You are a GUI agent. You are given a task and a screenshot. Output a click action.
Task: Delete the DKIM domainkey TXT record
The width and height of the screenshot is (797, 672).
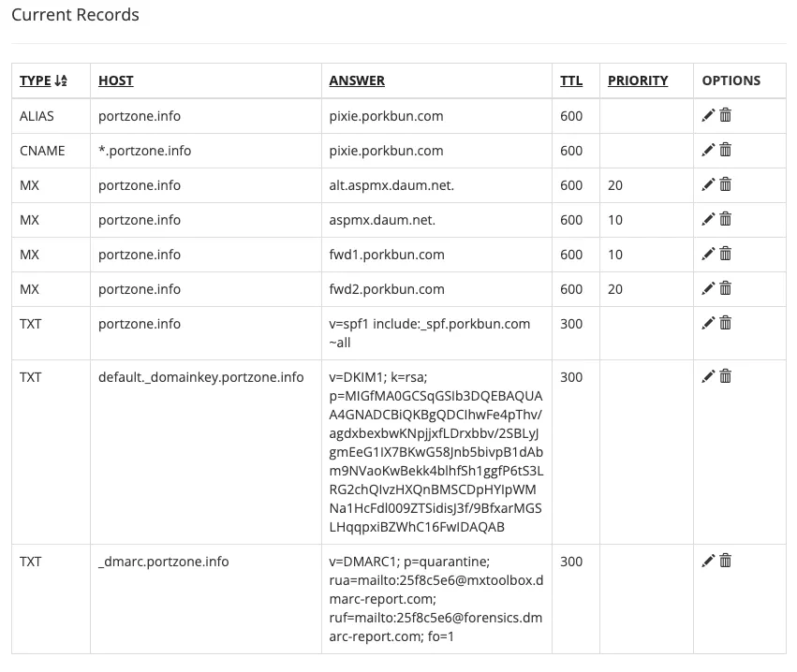726,376
